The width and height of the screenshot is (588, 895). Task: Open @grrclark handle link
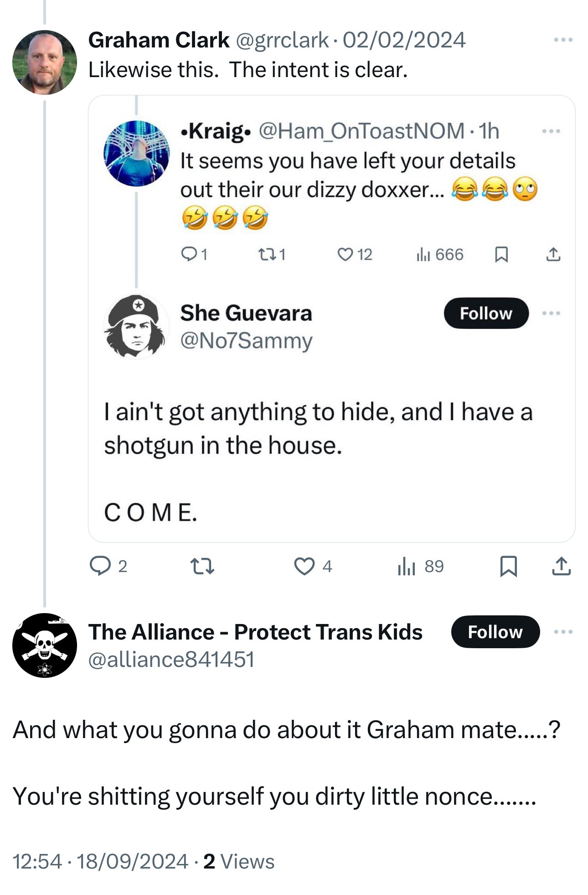[x=282, y=40]
